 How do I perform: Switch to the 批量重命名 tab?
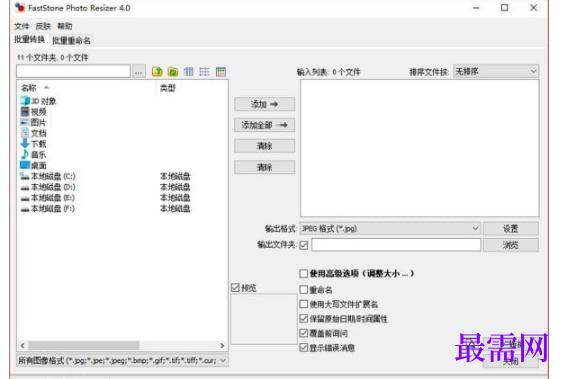72,41
